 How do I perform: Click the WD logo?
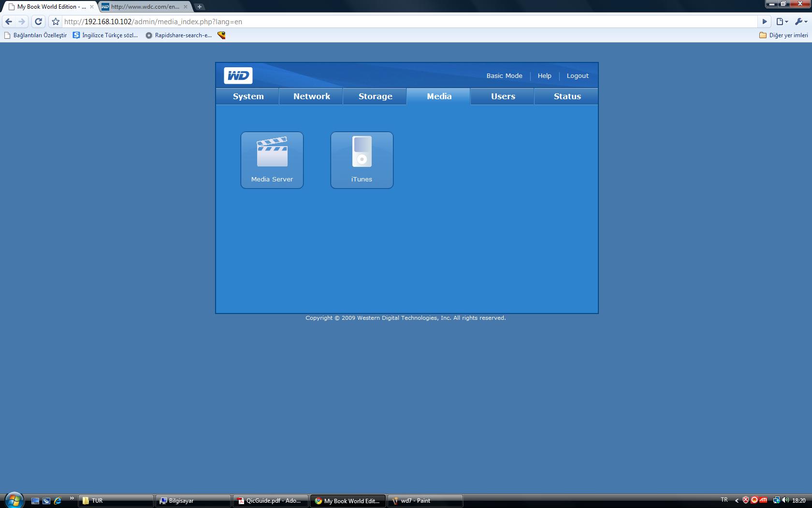(x=238, y=75)
